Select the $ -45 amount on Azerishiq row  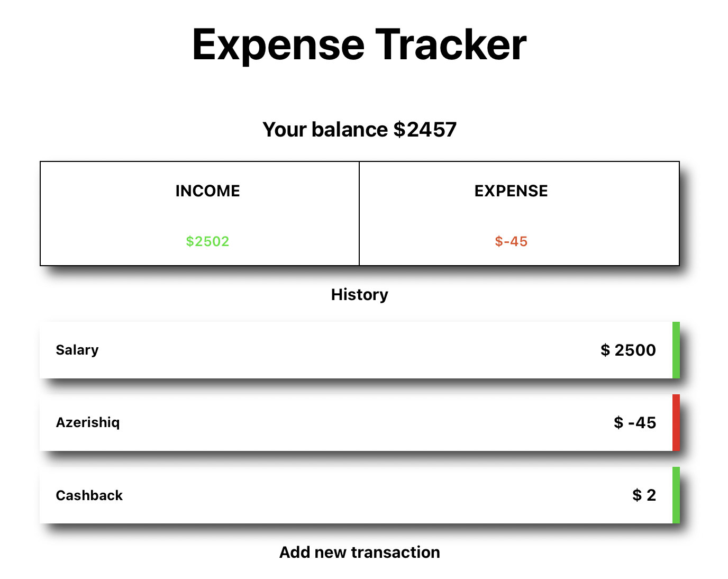pyautogui.click(x=635, y=422)
